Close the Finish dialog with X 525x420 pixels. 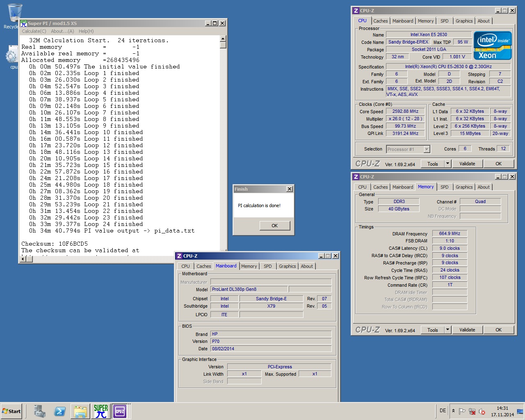point(290,189)
